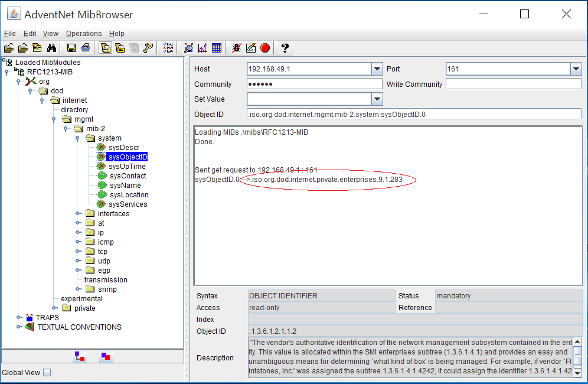588x384 pixels.
Task: Click the floppy disk Save icon
Action: coord(71,48)
